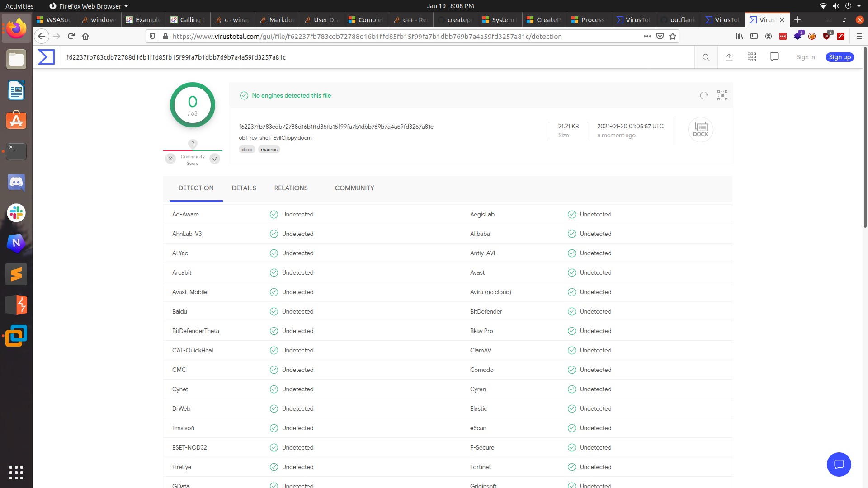Go back with browser back arrow
The image size is (868, 488).
click(x=42, y=36)
